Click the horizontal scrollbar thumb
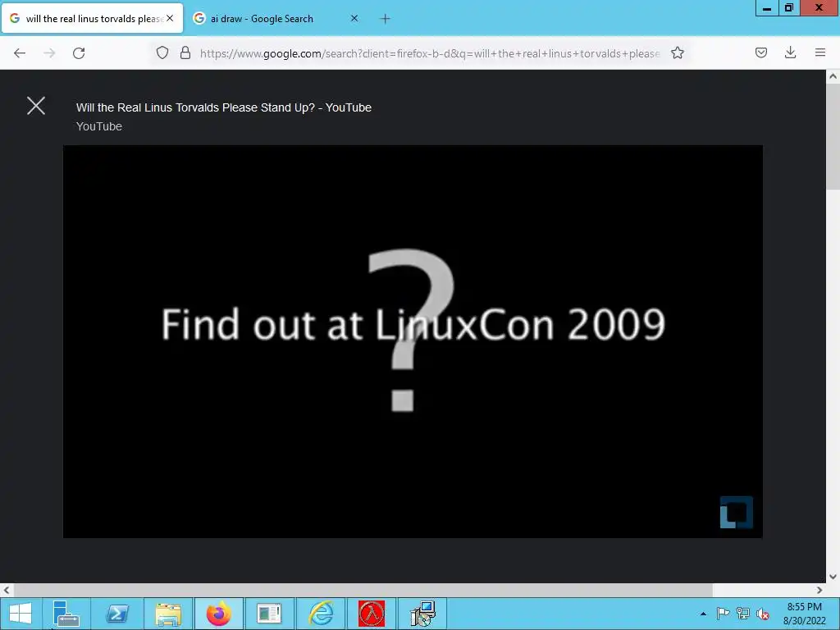The height and width of the screenshot is (630, 840). click(x=363, y=590)
